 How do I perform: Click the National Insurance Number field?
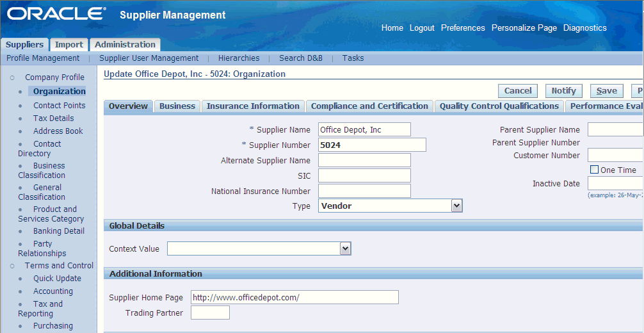coord(364,191)
